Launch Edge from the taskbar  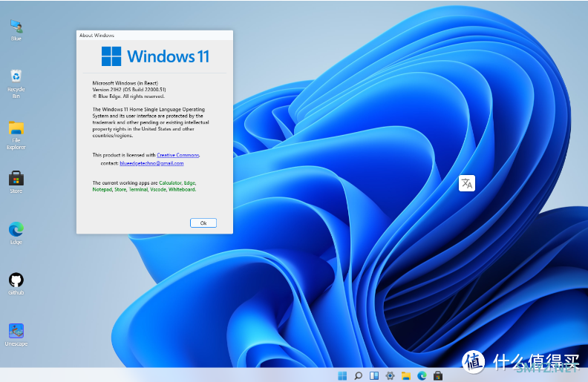click(x=422, y=375)
